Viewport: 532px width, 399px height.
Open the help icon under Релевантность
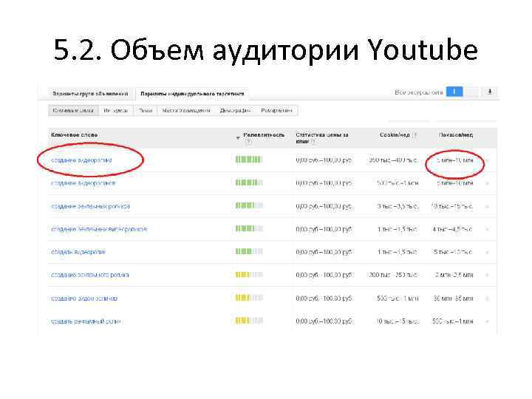click(248, 141)
